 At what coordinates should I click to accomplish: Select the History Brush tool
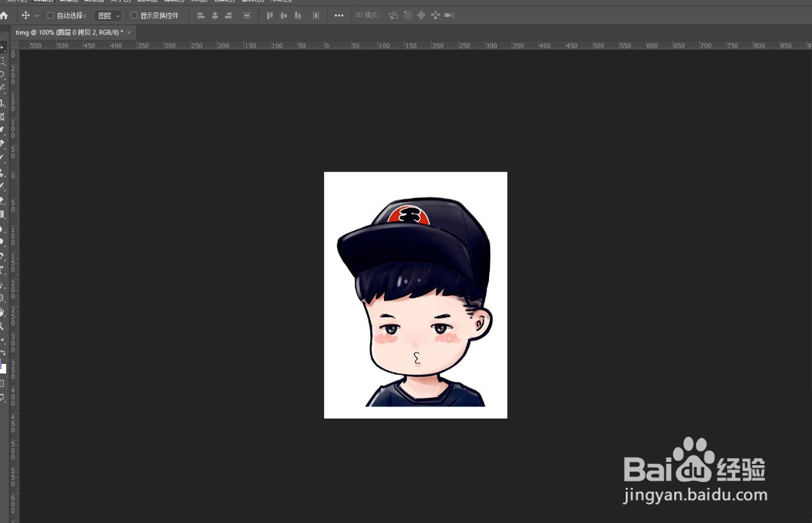pos(3,186)
